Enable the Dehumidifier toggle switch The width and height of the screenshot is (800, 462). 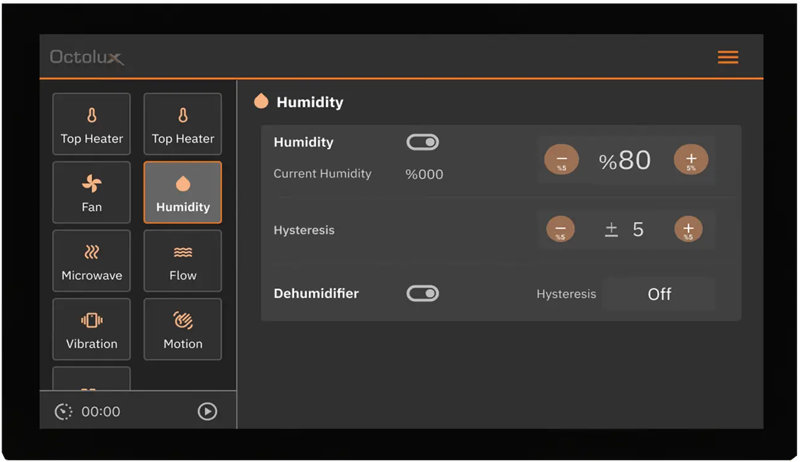click(422, 293)
